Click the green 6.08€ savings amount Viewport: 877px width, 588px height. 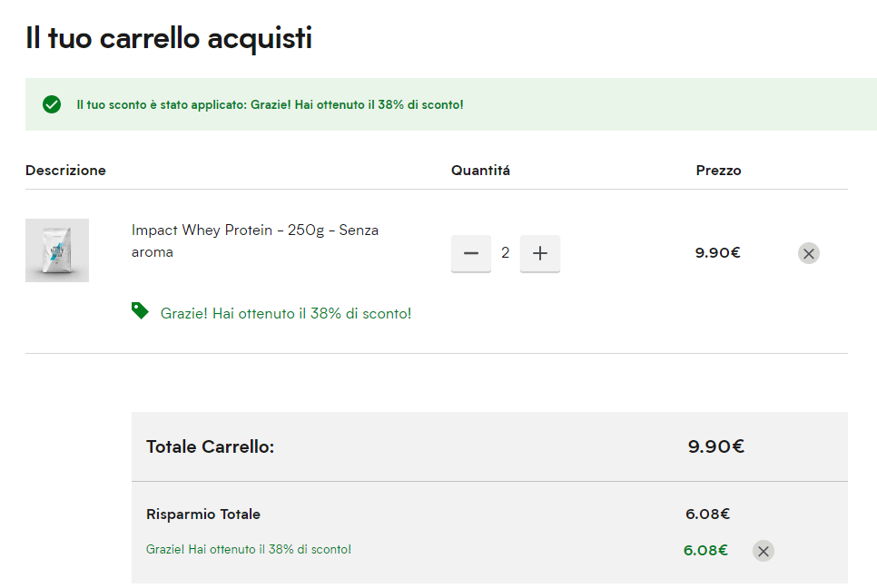click(705, 550)
